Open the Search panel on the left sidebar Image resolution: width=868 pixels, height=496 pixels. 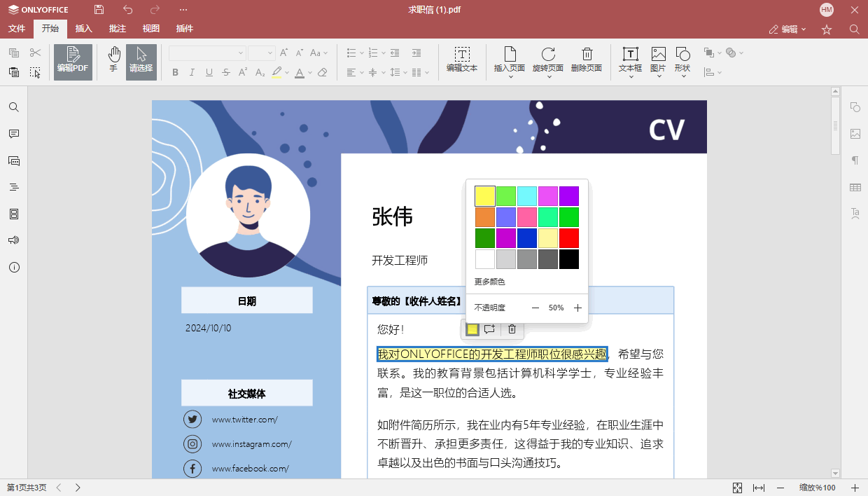[14, 106]
